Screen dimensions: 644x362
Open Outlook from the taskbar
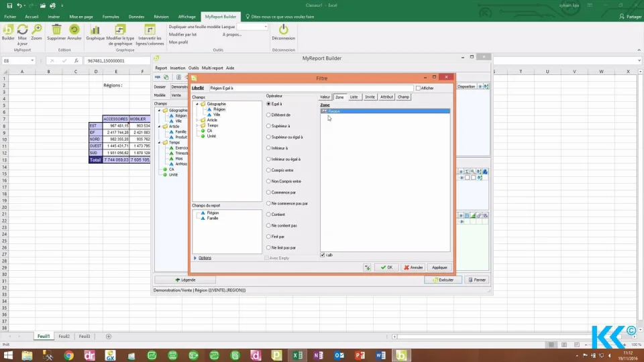coord(339,355)
